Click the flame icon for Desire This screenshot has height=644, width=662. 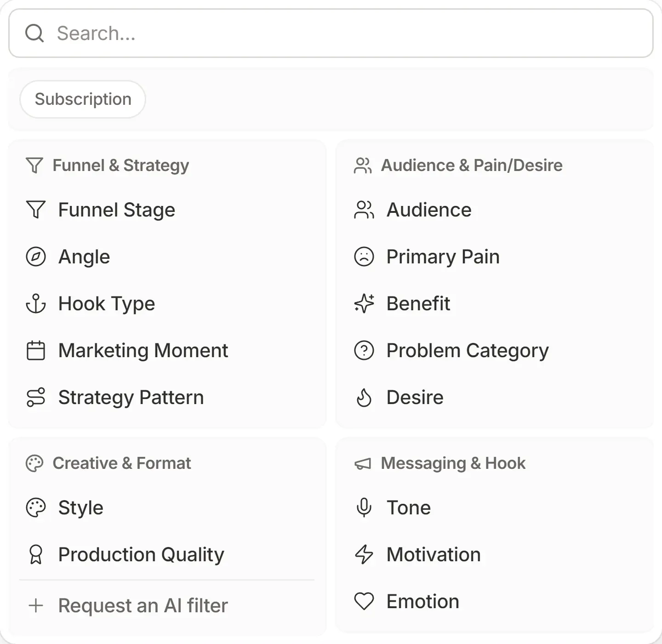[364, 397]
